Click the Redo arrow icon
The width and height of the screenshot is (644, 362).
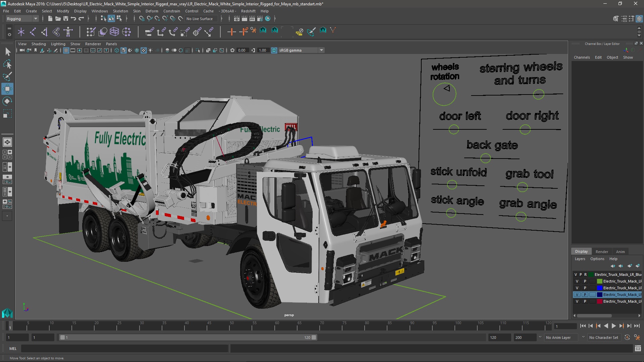pos(81,19)
